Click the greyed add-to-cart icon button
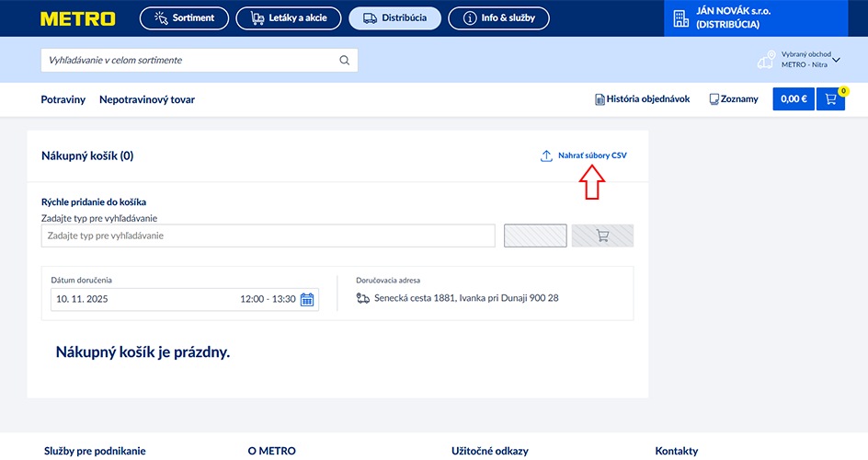 pyautogui.click(x=602, y=236)
